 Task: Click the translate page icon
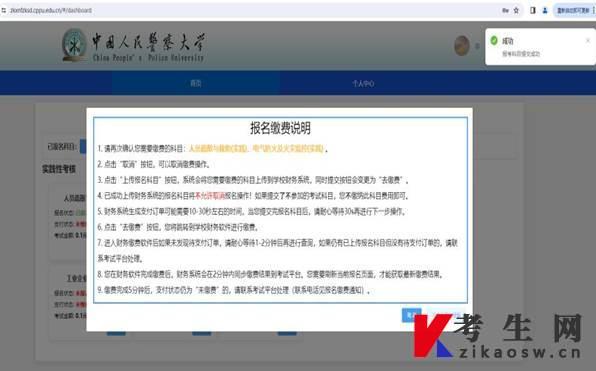[505, 10]
